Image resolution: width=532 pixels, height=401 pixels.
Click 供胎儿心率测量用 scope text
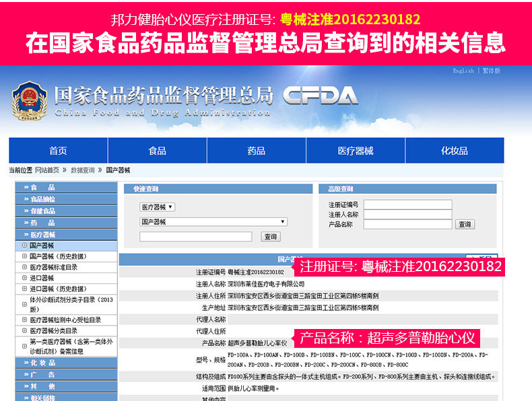click(253, 388)
